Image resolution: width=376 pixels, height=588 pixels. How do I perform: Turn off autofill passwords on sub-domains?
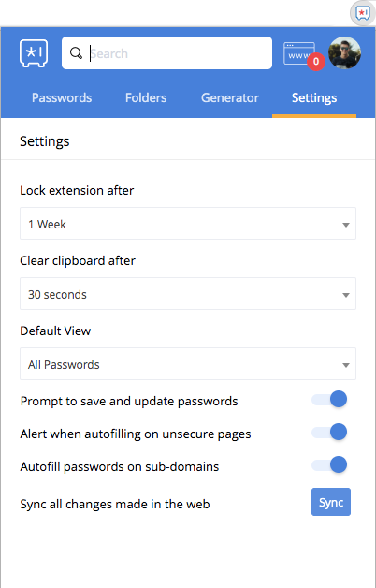[329, 464]
